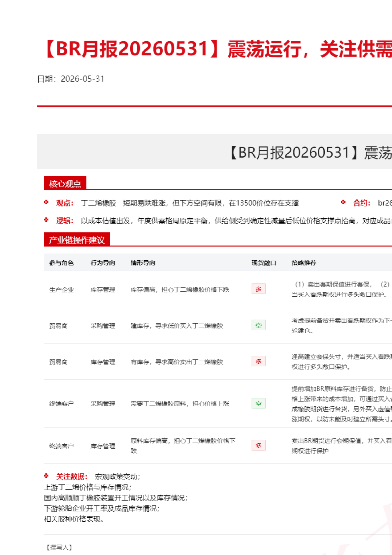Click the red bullet icon beside 观点
This screenshot has height=555, width=392.
click(x=46, y=202)
